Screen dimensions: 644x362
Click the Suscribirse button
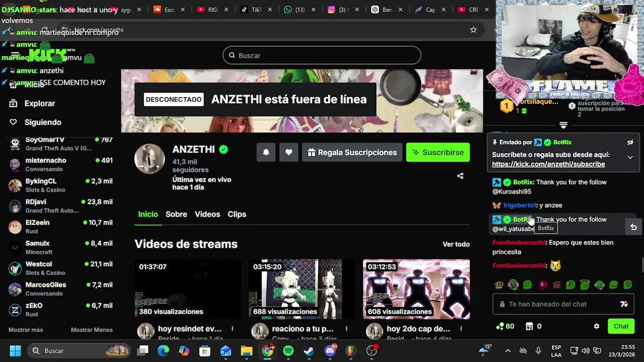tap(438, 152)
